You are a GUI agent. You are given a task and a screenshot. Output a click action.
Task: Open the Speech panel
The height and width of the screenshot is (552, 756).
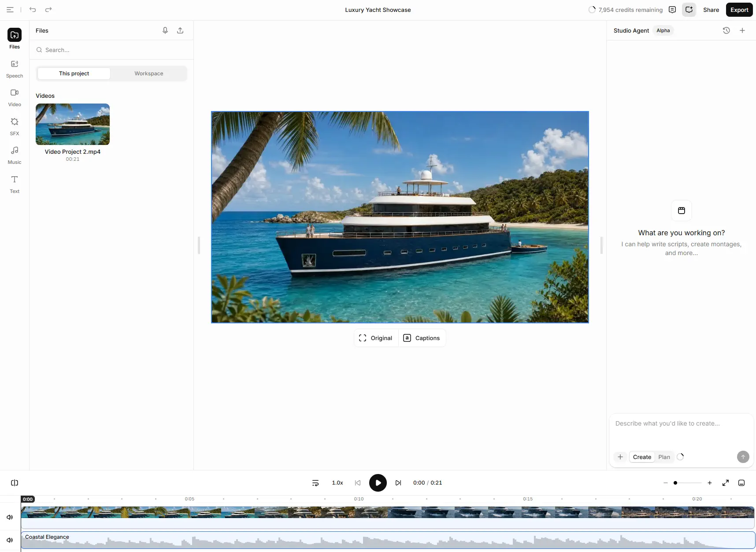(15, 69)
